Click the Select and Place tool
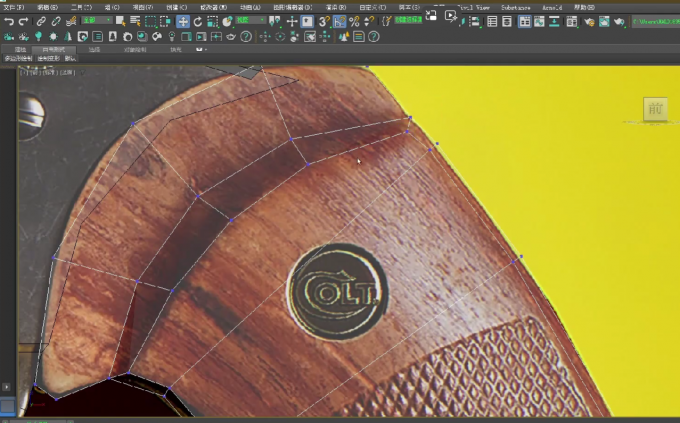680x423 pixels. [x=227, y=21]
